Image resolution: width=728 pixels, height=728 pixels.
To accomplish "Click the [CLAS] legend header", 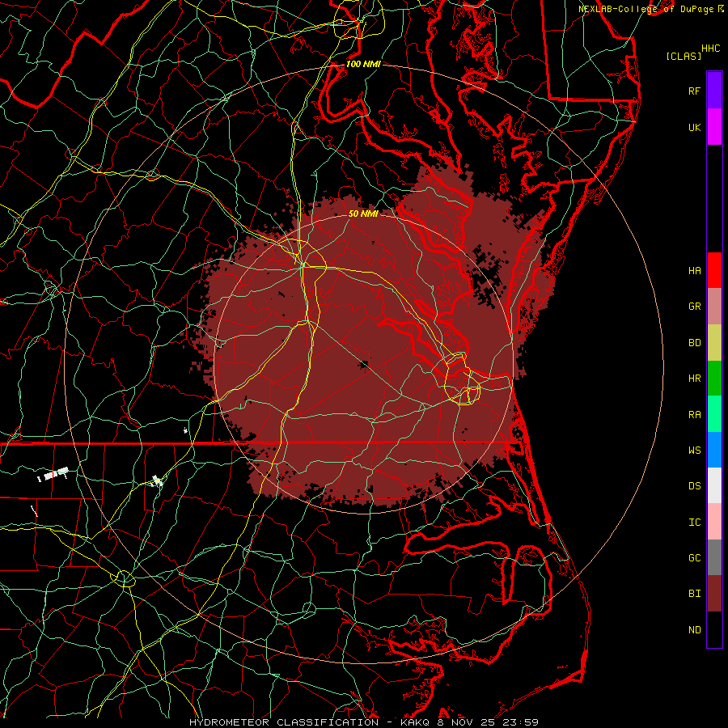I will point(684,56).
